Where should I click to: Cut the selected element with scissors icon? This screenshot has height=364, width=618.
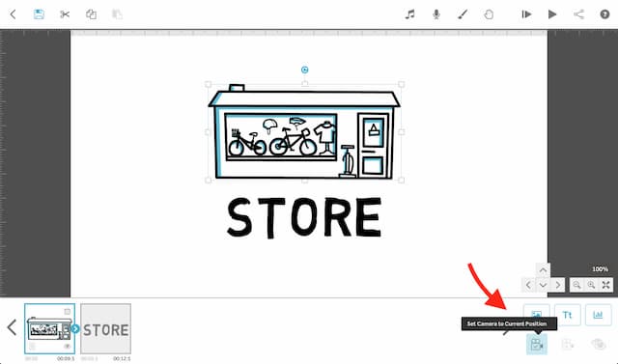[x=65, y=14]
